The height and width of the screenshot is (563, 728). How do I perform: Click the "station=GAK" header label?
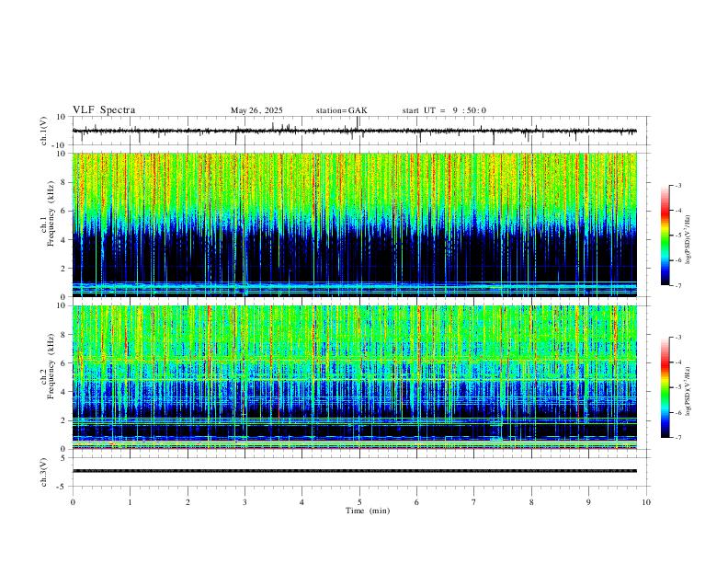341,110
